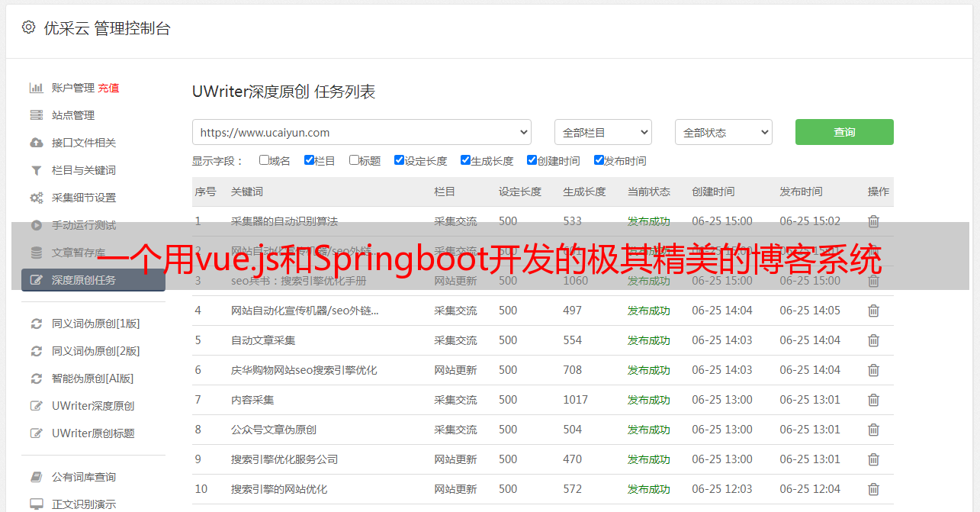The height and width of the screenshot is (512, 980).
Task: Delete task 搜索引擎优化服务公司 via trash icon
Action: [874, 459]
